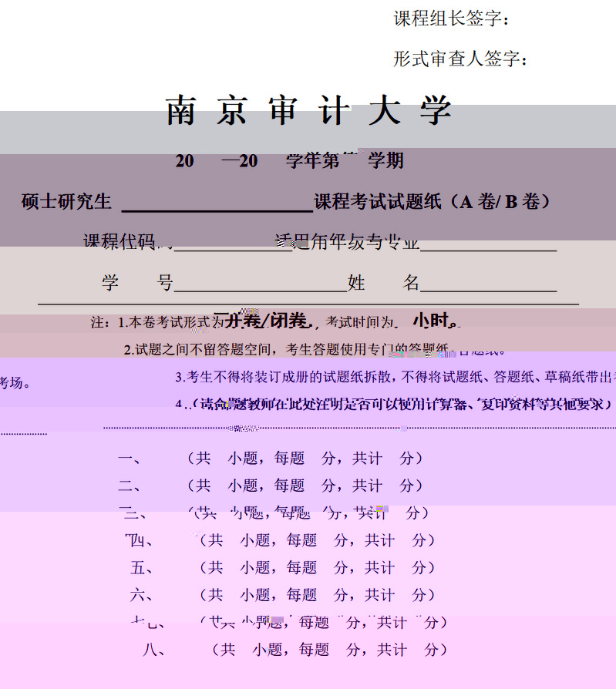
Task: Click the blank line after 硕士研究生
Action: pos(217,211)
